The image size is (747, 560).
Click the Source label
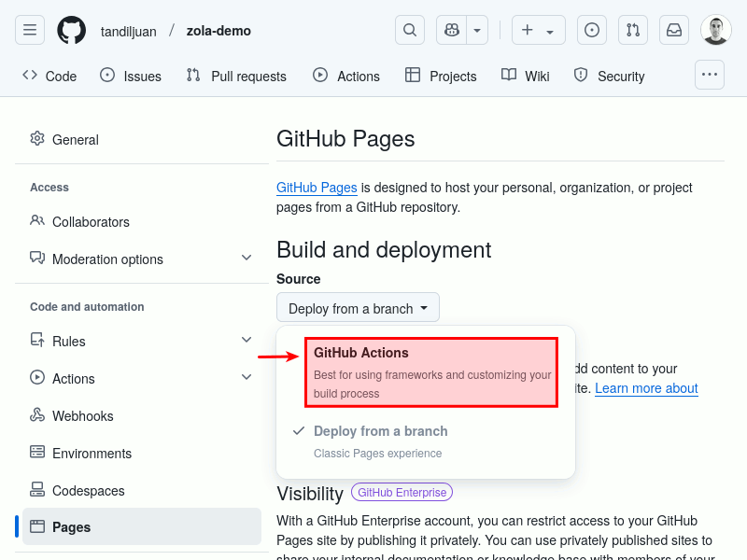click(299, 279)
